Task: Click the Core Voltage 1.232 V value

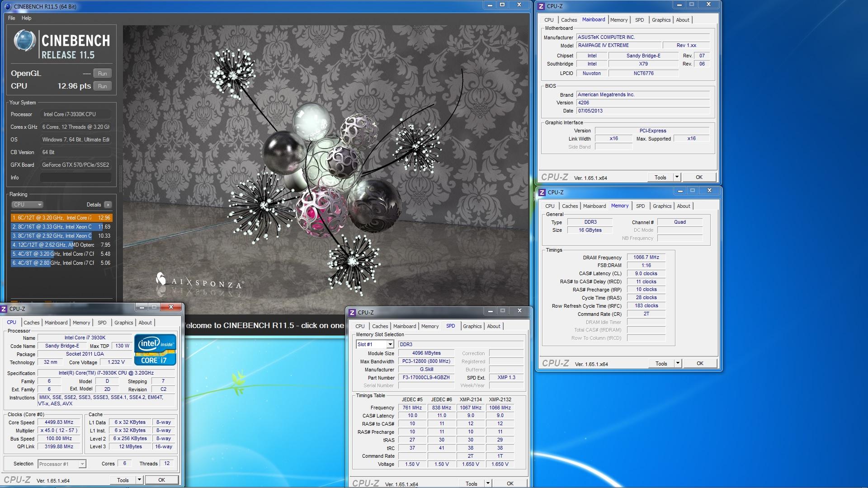Action: coord(116,362)
